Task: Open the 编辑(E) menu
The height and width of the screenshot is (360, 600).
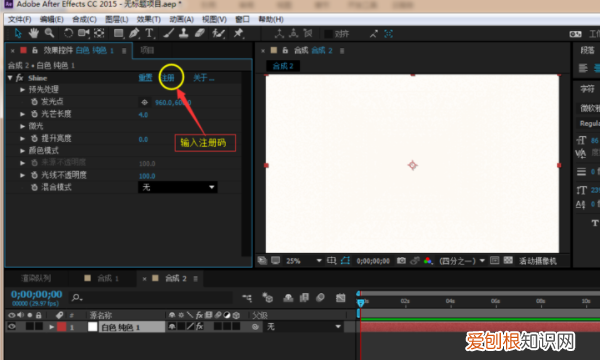Action: click(x=52, y=20)
